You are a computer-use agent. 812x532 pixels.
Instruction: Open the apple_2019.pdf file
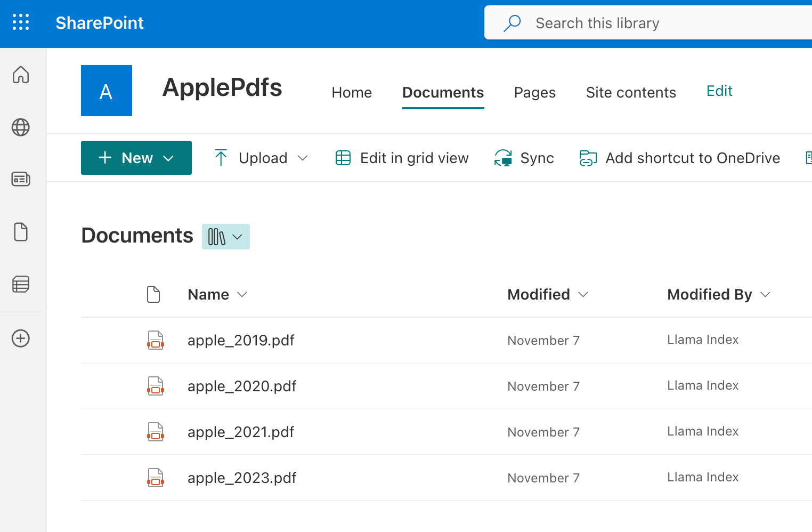pos(241,340)
